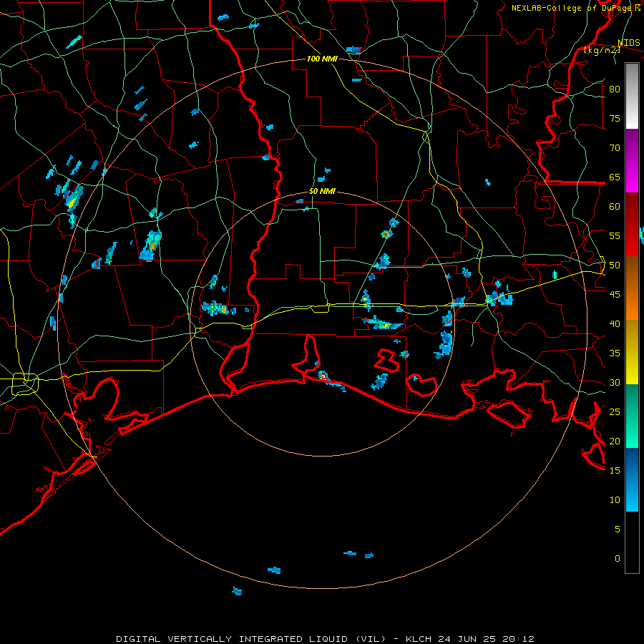Click the scale value 75
Screen dimensions: 644x644
(615, 118)
